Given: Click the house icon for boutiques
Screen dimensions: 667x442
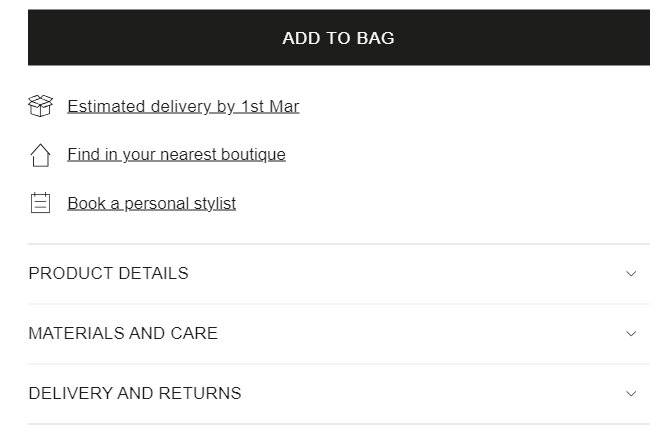Looking at the screenshot, I should [x=40, y=155].
